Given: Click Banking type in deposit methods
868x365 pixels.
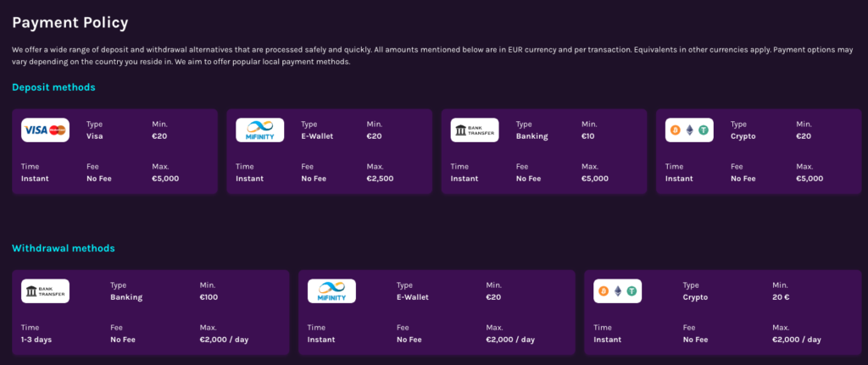Looking at the screenshot, I should 532,136.
